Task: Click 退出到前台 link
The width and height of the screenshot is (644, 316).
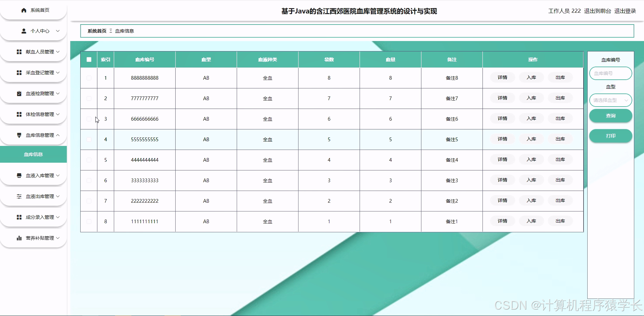Action: point(597,11)
